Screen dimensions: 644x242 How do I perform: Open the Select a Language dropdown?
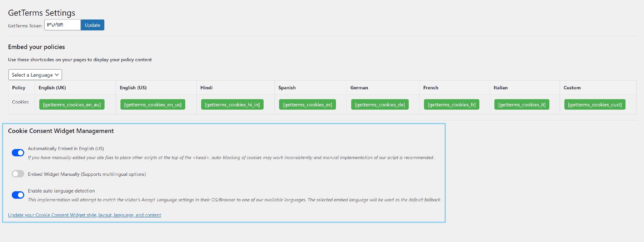click(35, 75)
